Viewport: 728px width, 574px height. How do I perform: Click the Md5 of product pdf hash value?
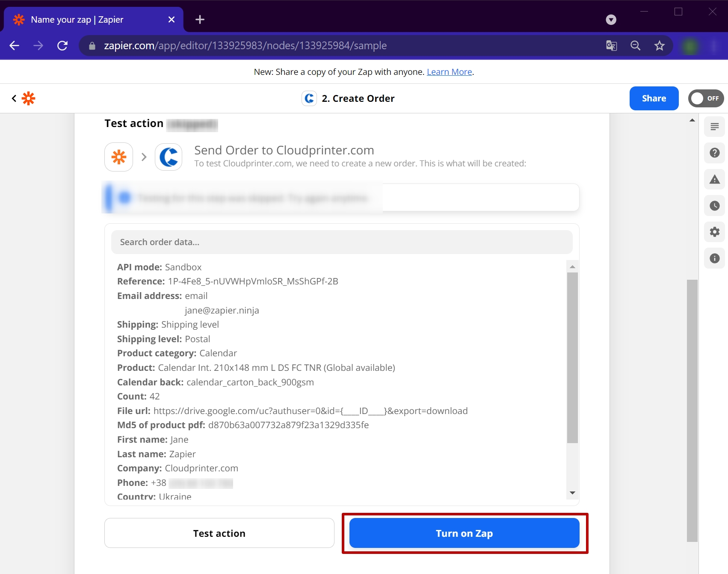(288, 425)
